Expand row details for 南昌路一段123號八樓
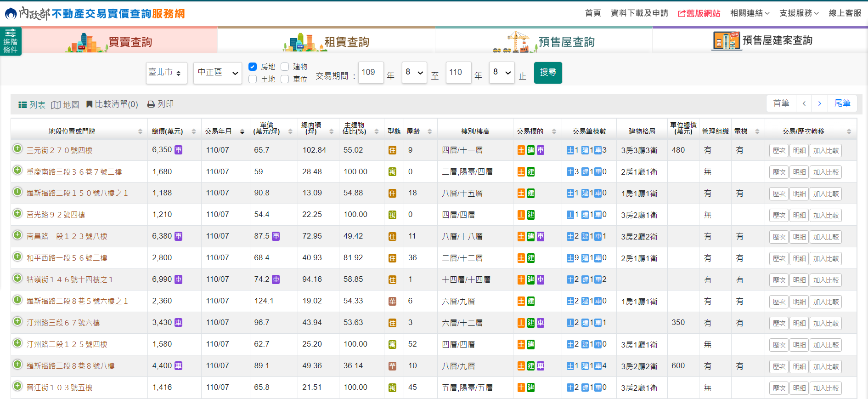 coord(17,235)
